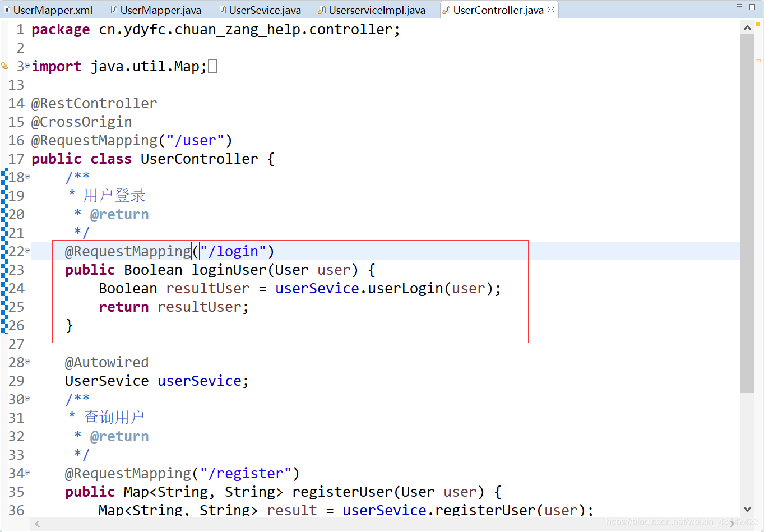764x532 pixels.
Task: Click the "return resultUser;" statement
Action: [x=174, y=307]
